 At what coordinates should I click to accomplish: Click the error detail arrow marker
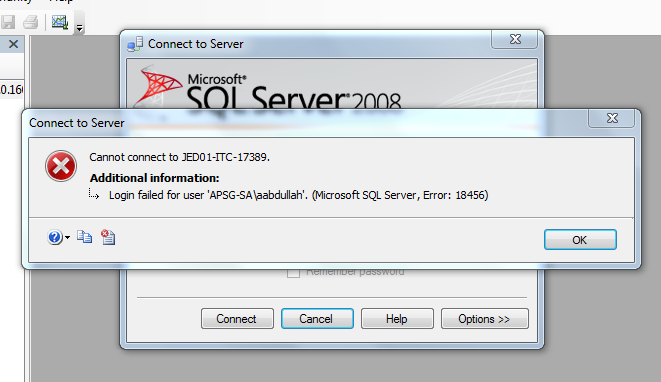coord(94,194)
